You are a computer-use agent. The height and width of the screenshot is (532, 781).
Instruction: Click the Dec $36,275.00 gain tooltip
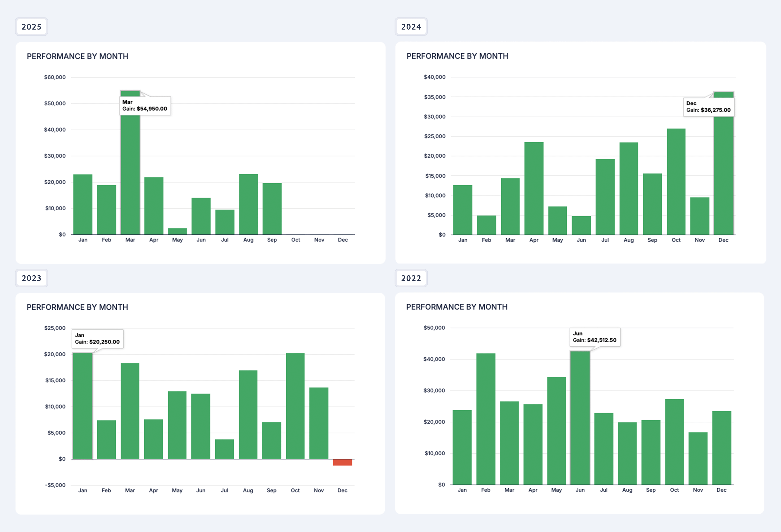click(708, 107)
